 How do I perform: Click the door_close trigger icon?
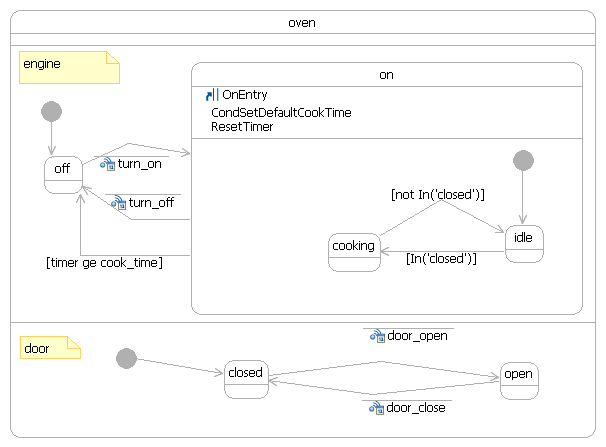click(x=377, y=407)
